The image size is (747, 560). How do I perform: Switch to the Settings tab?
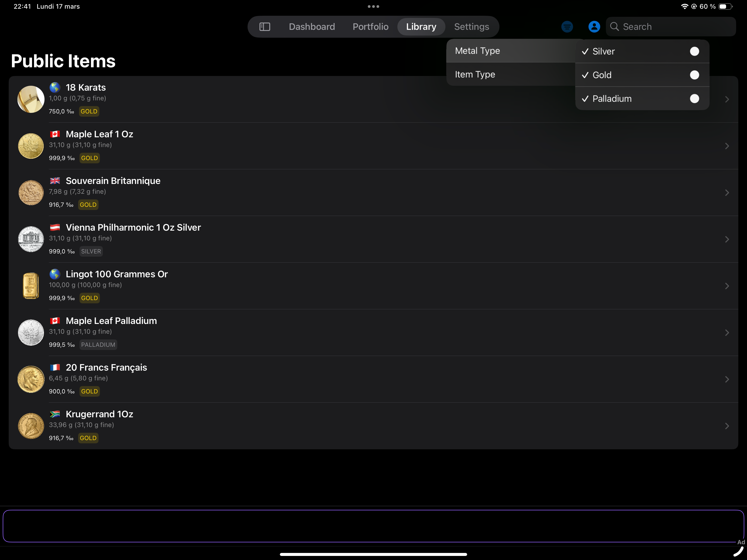pyautogui.click(x=471, y=27)
